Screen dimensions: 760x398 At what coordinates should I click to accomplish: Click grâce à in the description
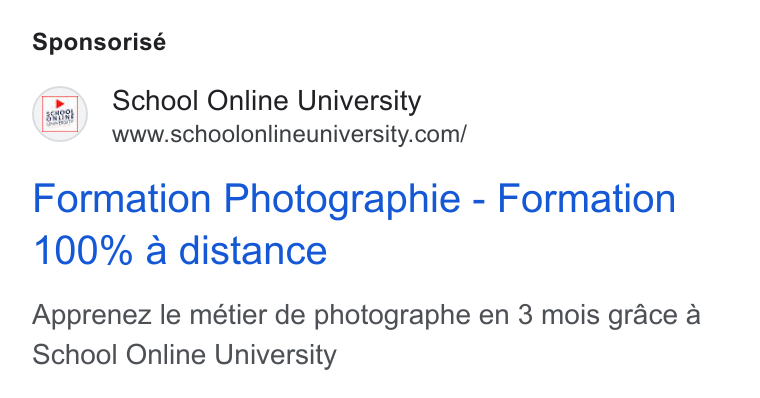(x=648, y=316)
